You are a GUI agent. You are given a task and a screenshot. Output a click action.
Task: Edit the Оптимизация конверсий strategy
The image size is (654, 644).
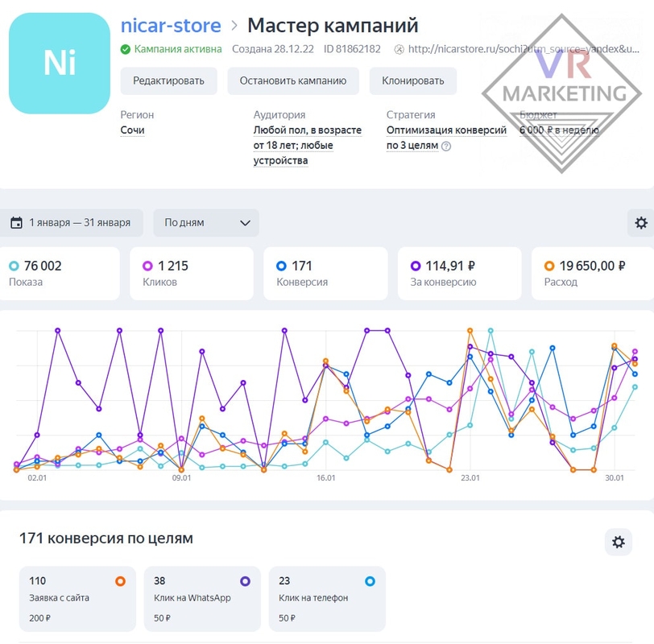[x=446, y=138]
